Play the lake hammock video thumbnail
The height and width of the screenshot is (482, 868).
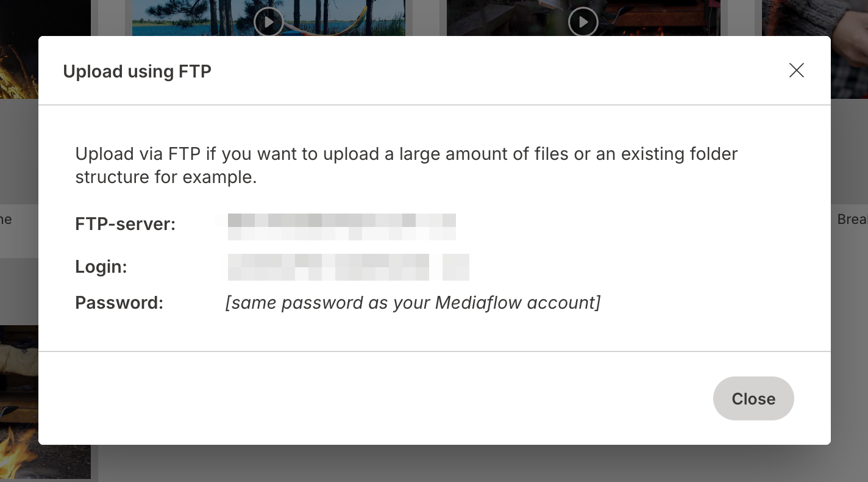click(268, 23)
